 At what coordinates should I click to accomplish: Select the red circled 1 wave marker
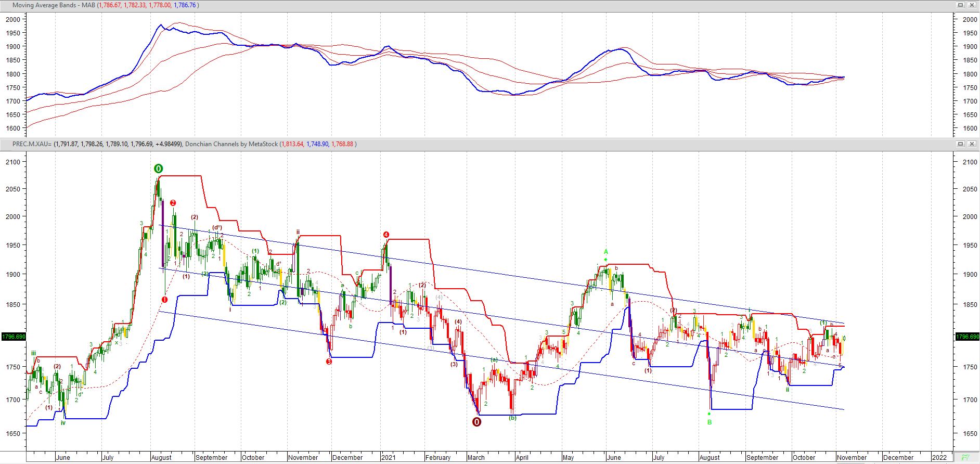[165, 300]
